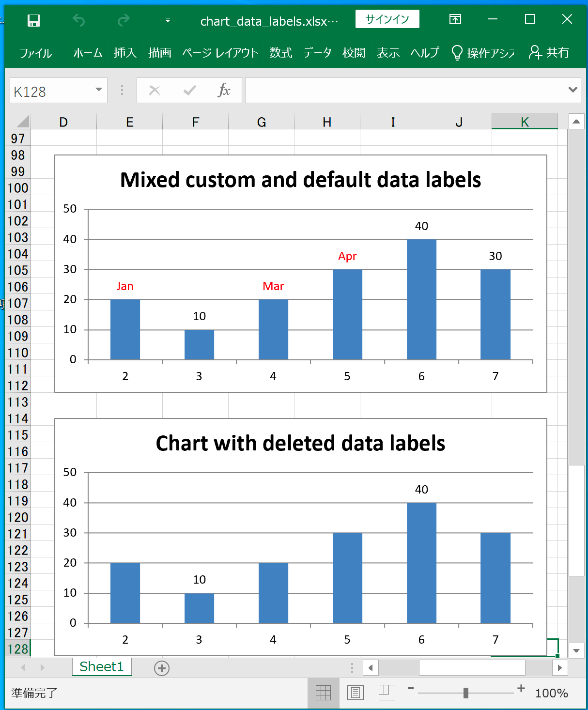588x710 pixels.
Task: Switch to the 表示 ribbon tab
Action: 388,53
